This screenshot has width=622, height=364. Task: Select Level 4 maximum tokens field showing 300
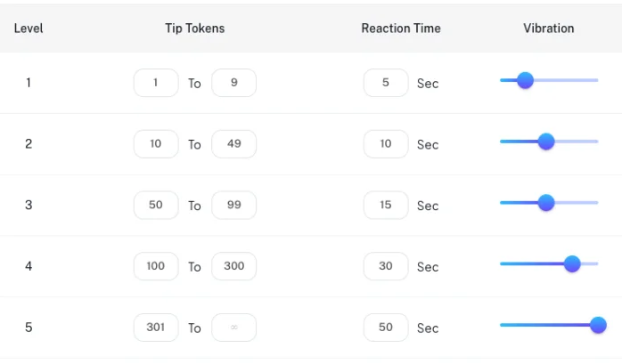233,266
